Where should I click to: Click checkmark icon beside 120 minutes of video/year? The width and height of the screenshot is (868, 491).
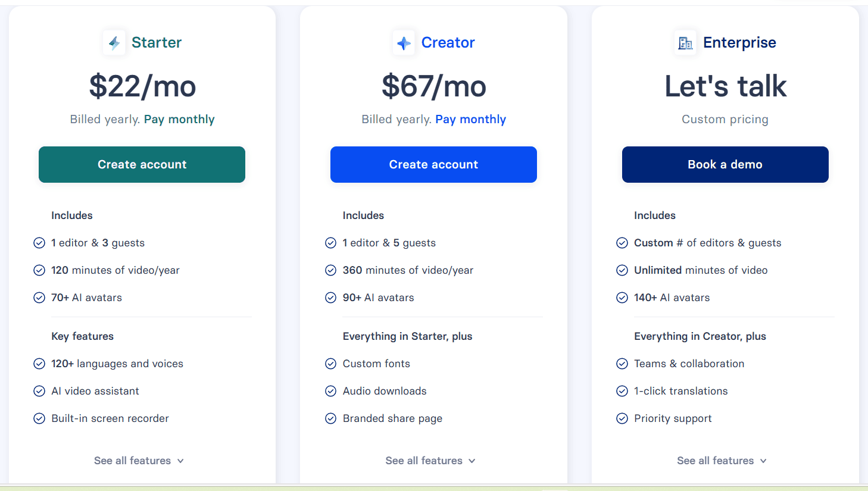pos(39,270)
